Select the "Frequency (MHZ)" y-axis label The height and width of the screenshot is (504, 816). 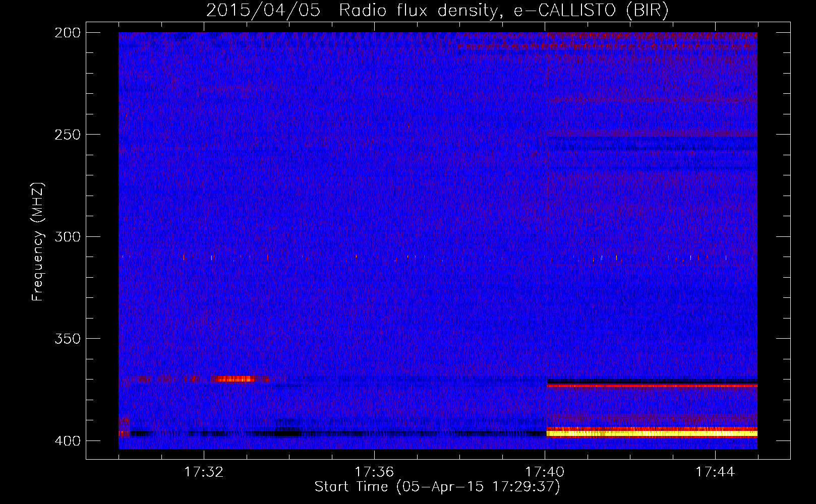pyautogui.click(x=38, y=242)
